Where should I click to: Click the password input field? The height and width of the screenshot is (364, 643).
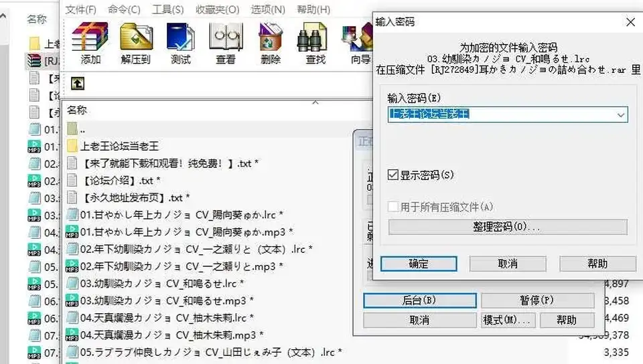pos(507,114)
